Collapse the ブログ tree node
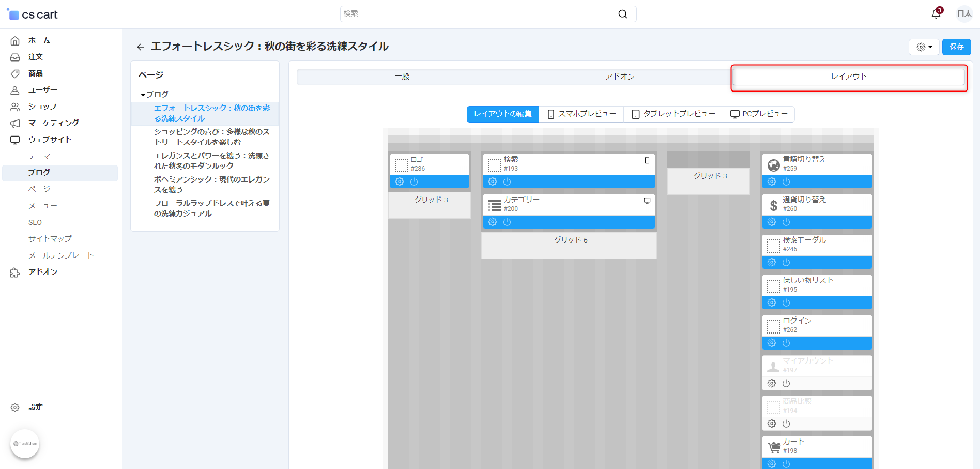Image resolution: width=980 pixels, height=469 pixels. tap(143, 95)
